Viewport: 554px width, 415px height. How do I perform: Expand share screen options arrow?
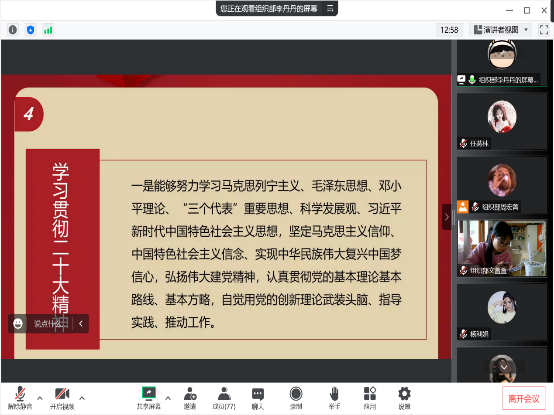tap(168, 398)
